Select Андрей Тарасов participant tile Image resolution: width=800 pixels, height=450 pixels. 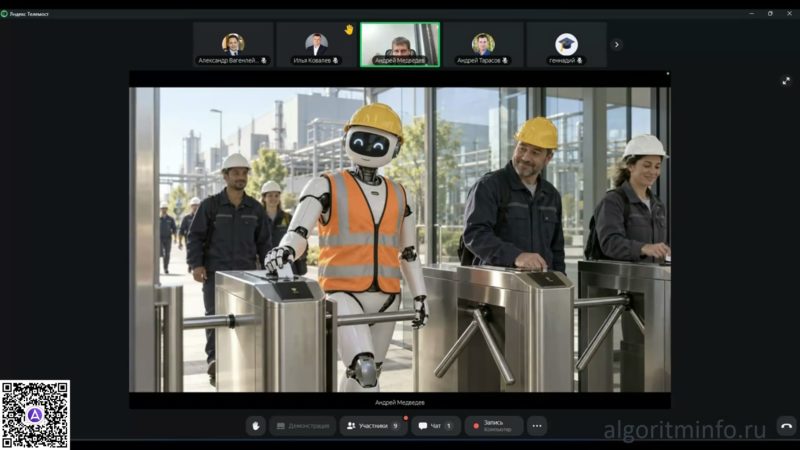coord(483,44)
